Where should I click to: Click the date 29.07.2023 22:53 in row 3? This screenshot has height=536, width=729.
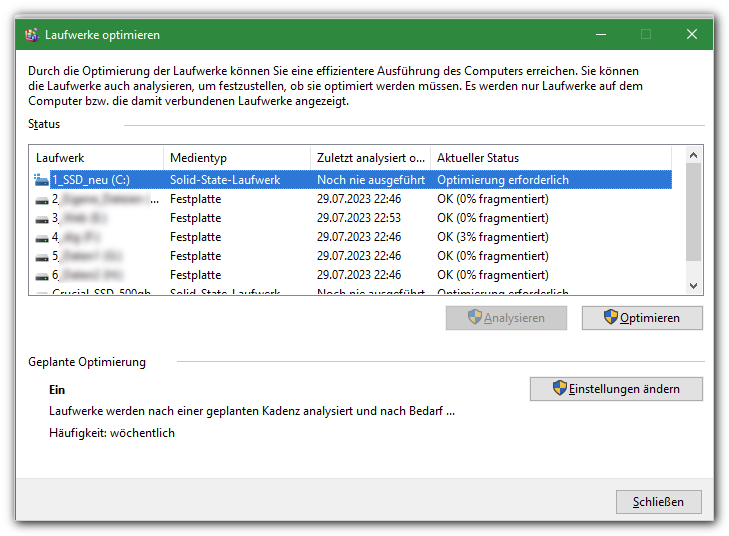coord(359,218)
